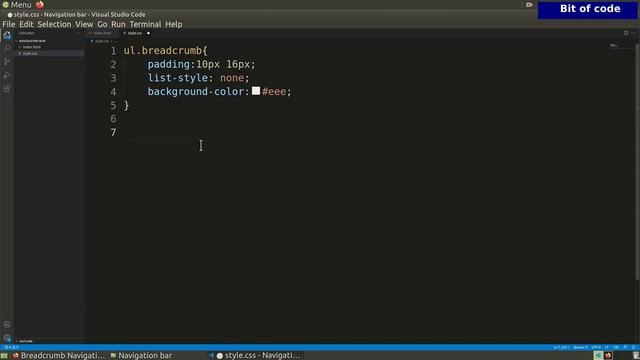
Task: Click the editor vertical scrollbar
Action: coord(637,161)
